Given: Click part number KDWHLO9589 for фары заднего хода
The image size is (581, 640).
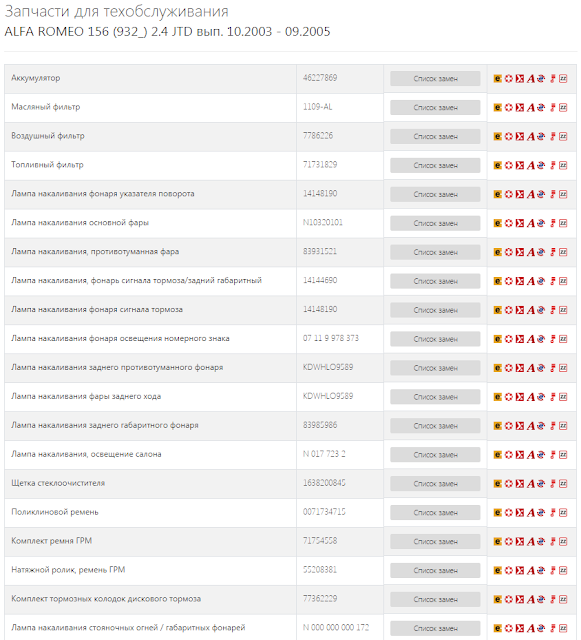Looking at the screenshot, I should tap(328, 396).
